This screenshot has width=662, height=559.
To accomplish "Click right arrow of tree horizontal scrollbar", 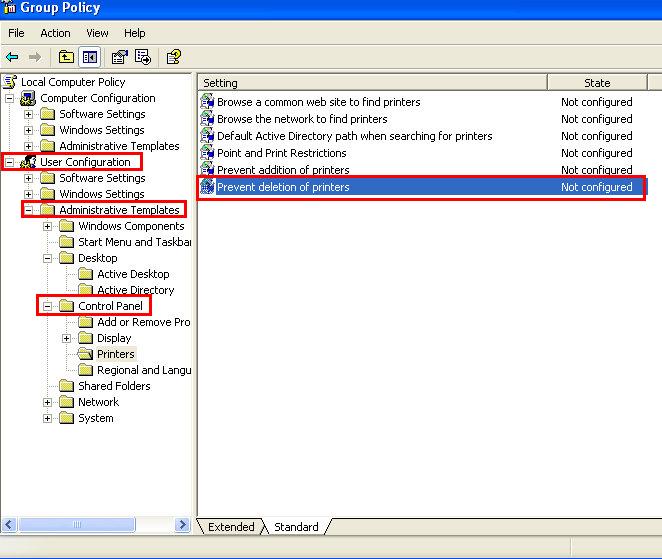I will (x=182, y=525).
